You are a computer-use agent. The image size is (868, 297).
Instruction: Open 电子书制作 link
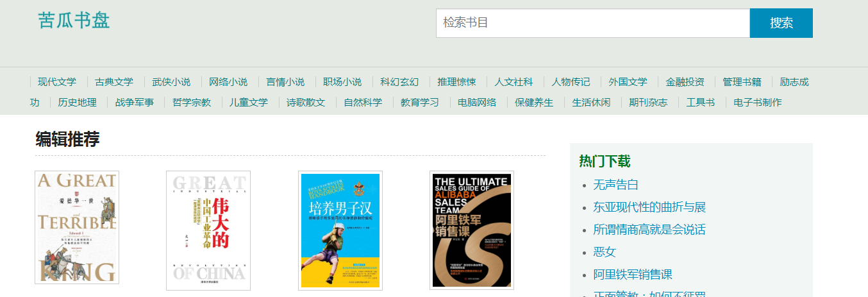coord(758,103)
